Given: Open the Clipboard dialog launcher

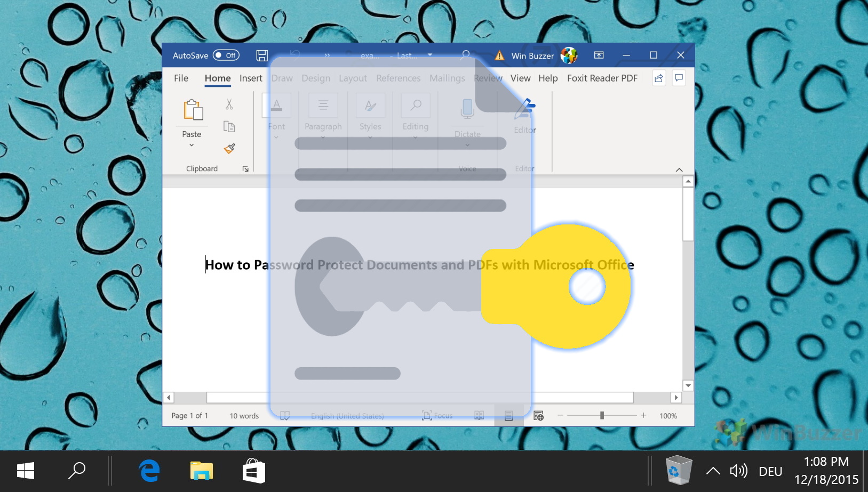Looking at the screenshot, I should pos(245,169).
